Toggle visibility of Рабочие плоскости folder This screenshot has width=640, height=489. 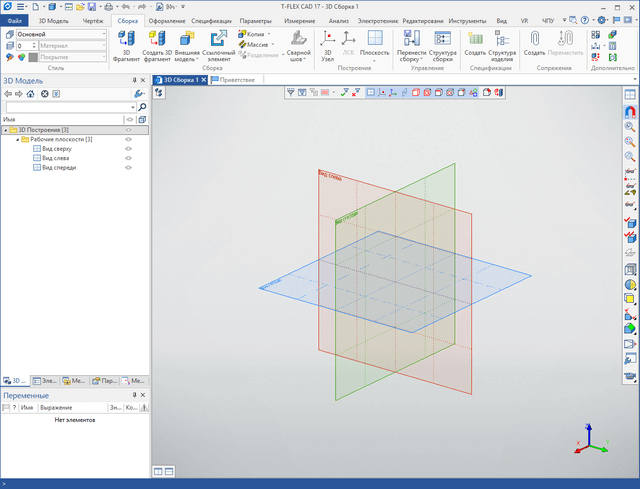[128, 139]
